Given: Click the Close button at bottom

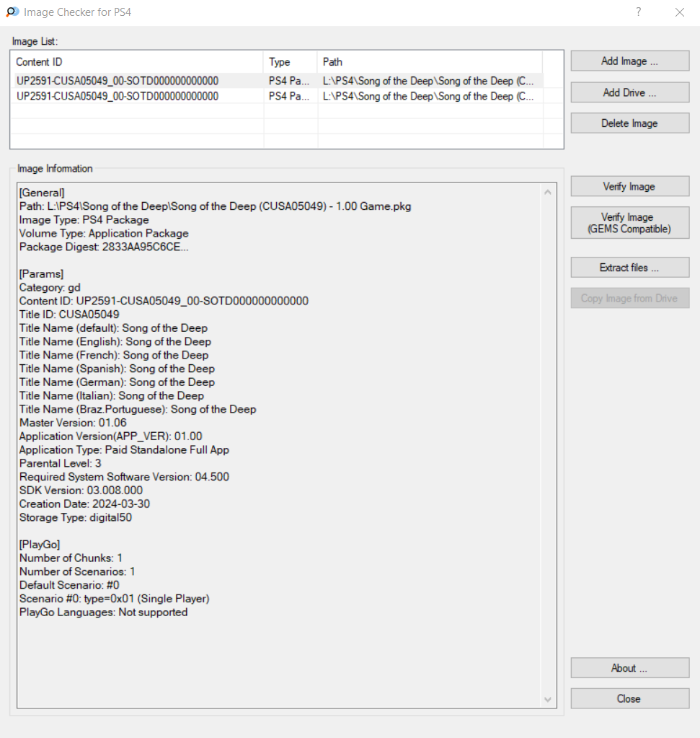Looking at the screenshot, I should (630, 698).
